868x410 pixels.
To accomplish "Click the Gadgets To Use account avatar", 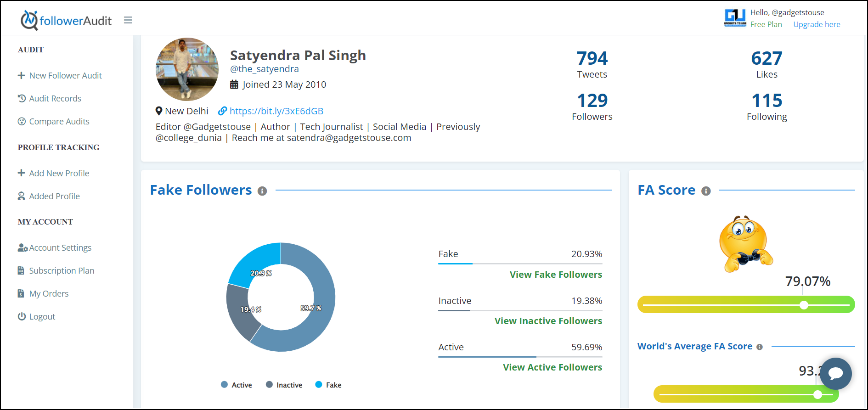I will [x=735, y=18].
